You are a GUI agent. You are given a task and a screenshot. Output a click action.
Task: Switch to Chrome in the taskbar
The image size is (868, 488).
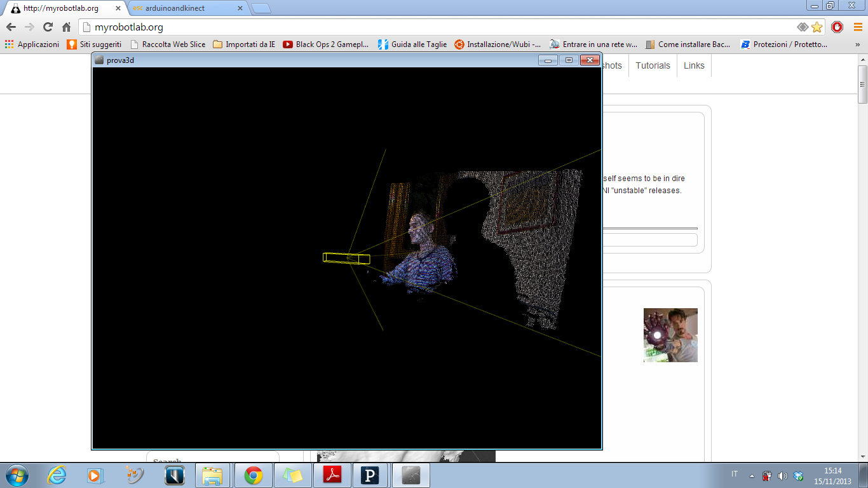tap(254, 475)
